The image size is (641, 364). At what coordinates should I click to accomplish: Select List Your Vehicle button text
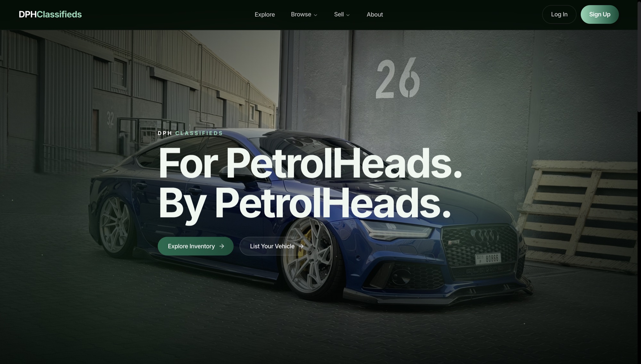[x=272, y=246]
